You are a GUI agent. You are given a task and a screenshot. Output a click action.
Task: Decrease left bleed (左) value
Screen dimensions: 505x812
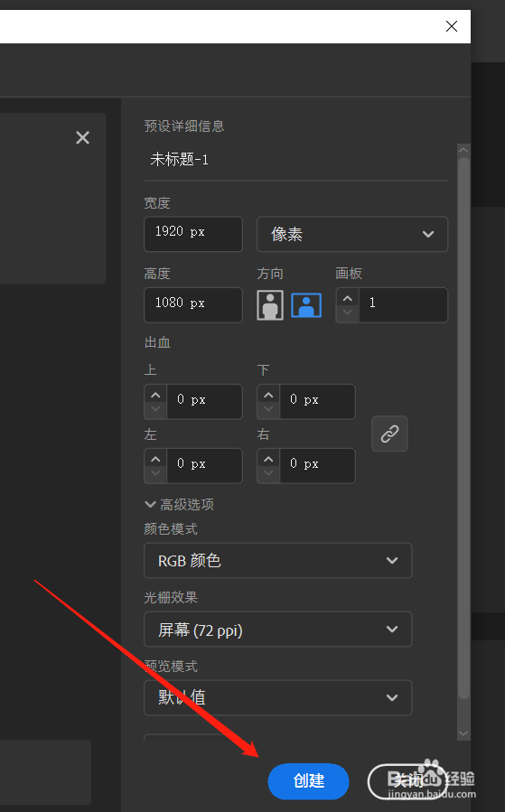pyautogui.click(x=155, y=473)
